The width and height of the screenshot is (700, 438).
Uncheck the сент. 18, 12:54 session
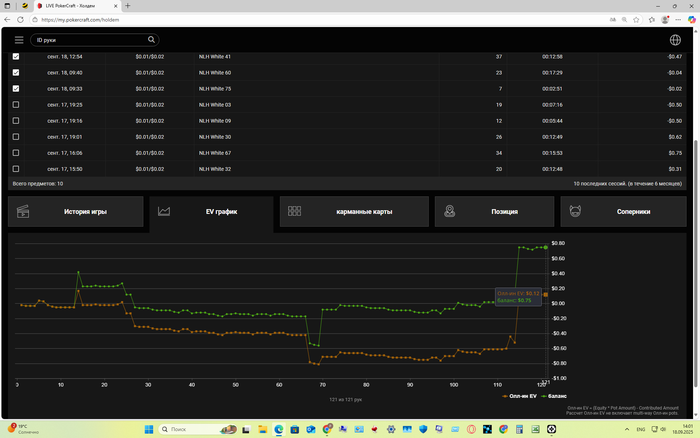(x=16, y=57)
